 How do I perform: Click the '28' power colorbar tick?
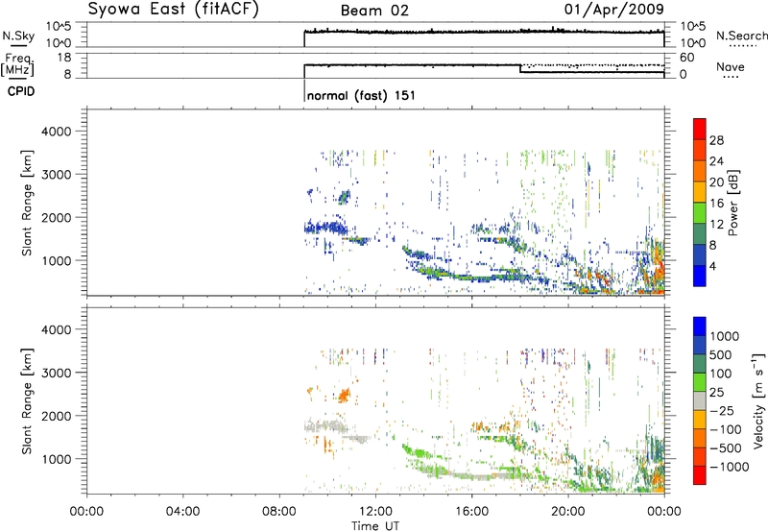click(x=716, y=140)
